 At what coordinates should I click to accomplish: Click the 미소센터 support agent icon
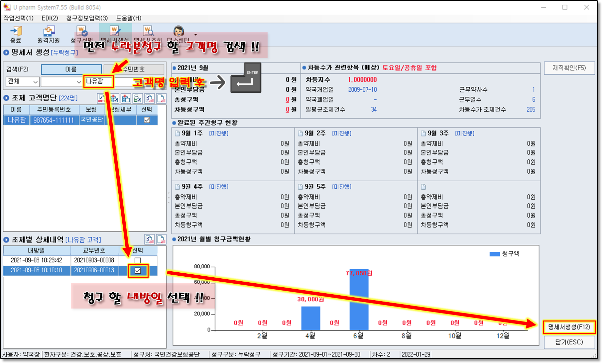179,32
